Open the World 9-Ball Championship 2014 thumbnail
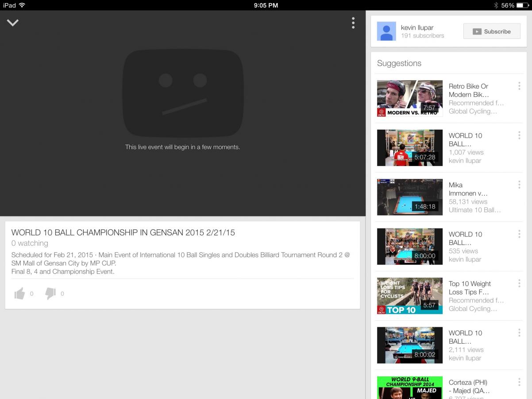The image size is (532, 399). point(409,388)
